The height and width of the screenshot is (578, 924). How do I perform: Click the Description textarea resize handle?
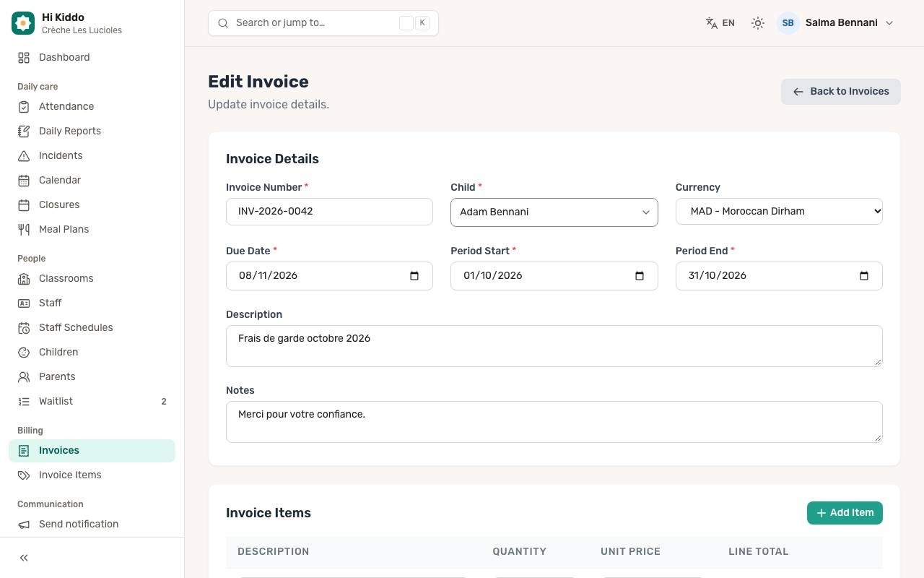click(879, 362)
